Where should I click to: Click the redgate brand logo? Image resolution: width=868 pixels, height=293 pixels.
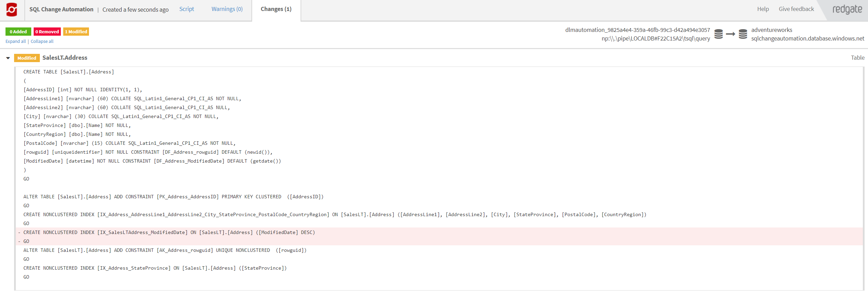(847, 10)
